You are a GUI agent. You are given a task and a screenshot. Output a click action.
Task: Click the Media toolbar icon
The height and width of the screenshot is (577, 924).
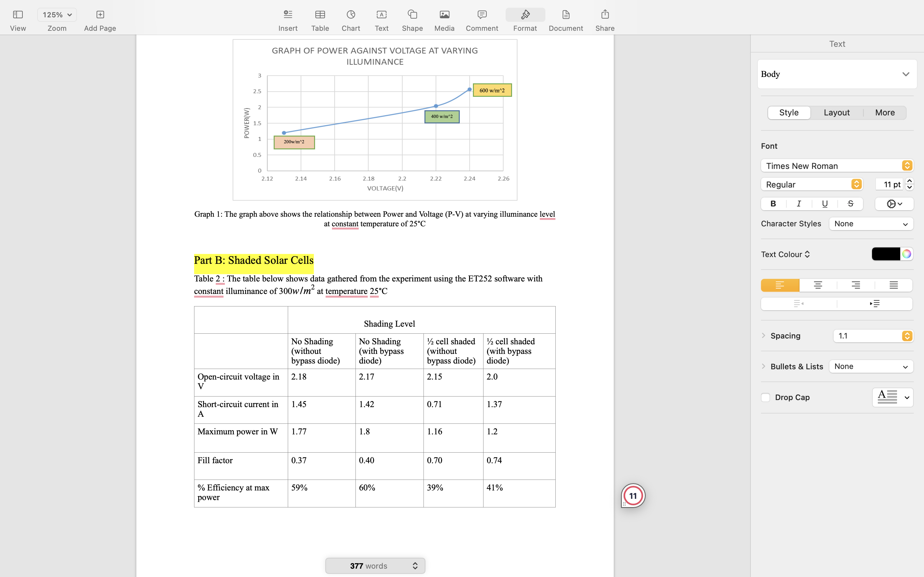tap(444, 15)
